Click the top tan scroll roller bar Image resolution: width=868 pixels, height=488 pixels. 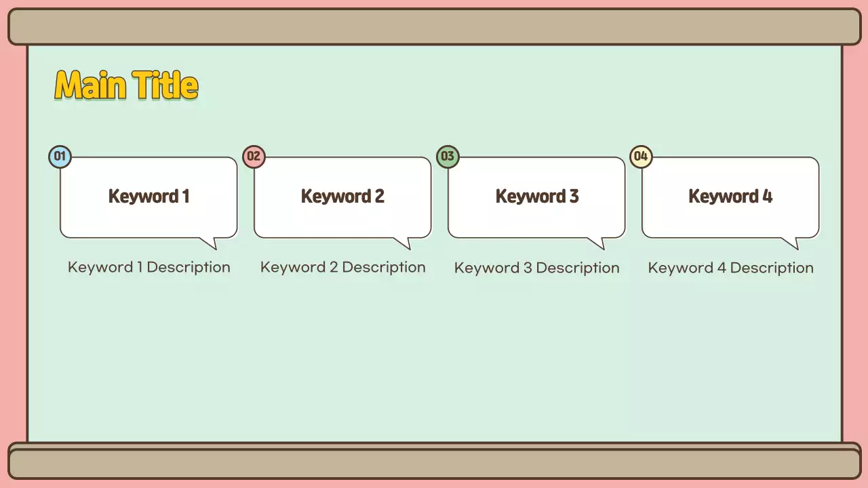(x=434, y=26)
